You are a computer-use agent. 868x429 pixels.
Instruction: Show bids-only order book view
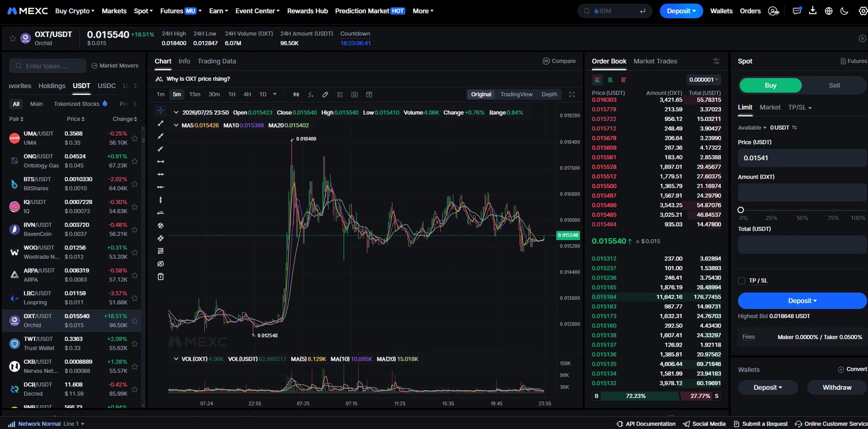pyautogui.click(x=610, y=80)
